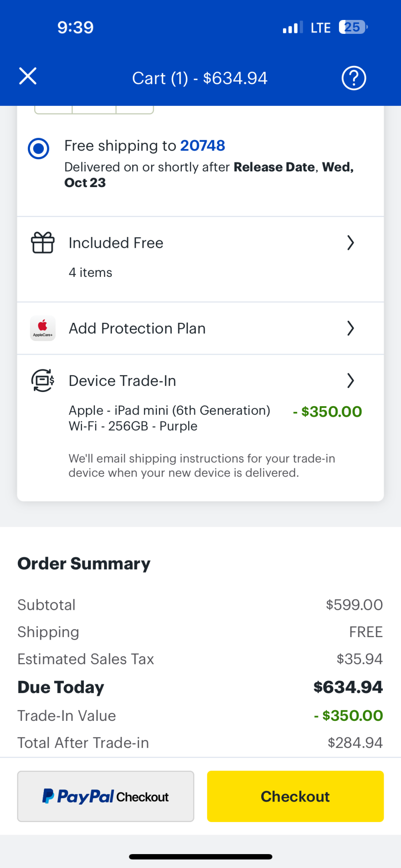Open Add Protection Plan chevron
Image resolution: width=401 pixels, height=868 pixels.
tap(351, 329)
